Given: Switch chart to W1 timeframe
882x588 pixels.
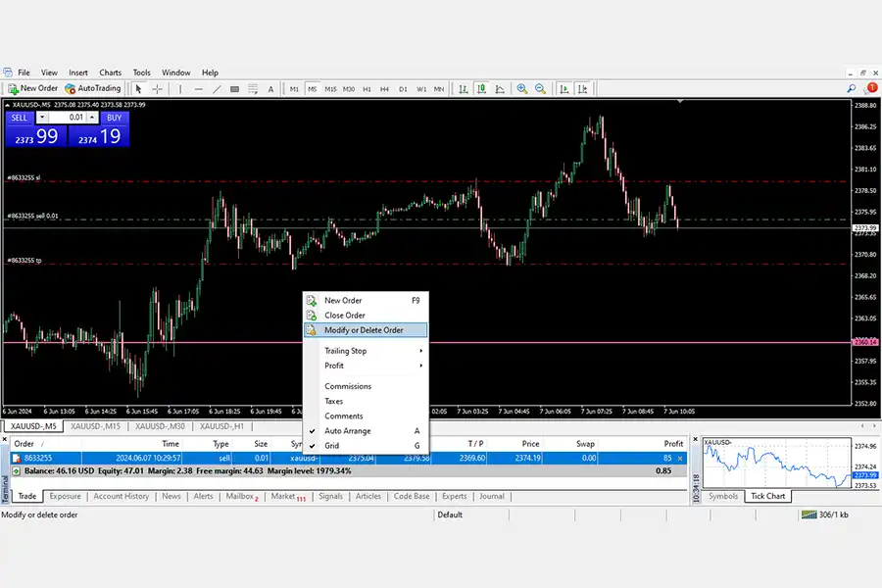Looking at the screenshot, I should pyautogui.click(x=421, y=89).
